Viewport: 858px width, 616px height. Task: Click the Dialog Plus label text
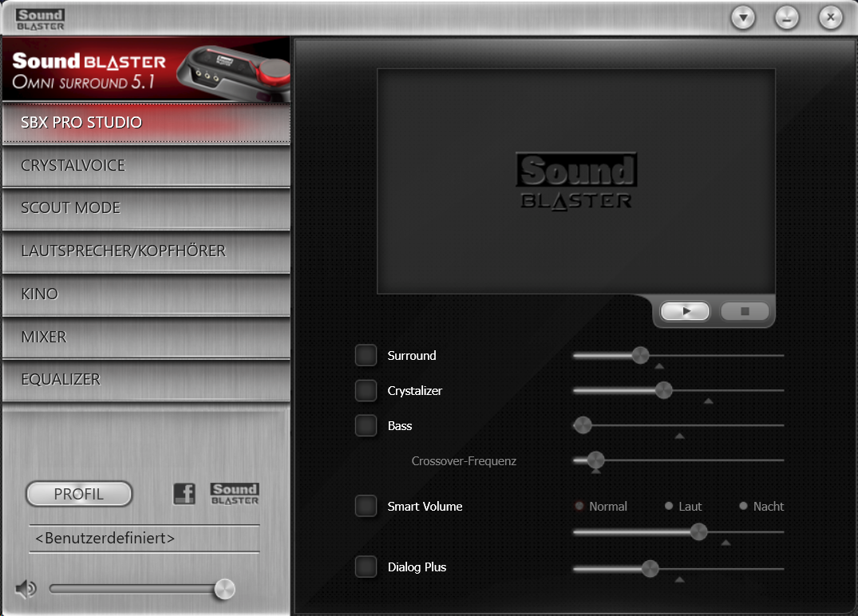coord(417,567)
